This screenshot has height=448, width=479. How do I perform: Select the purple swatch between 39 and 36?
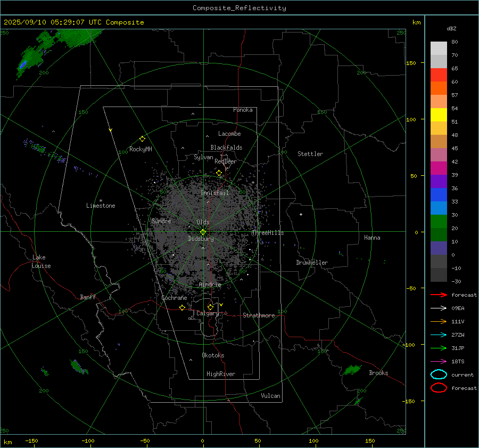439,181
